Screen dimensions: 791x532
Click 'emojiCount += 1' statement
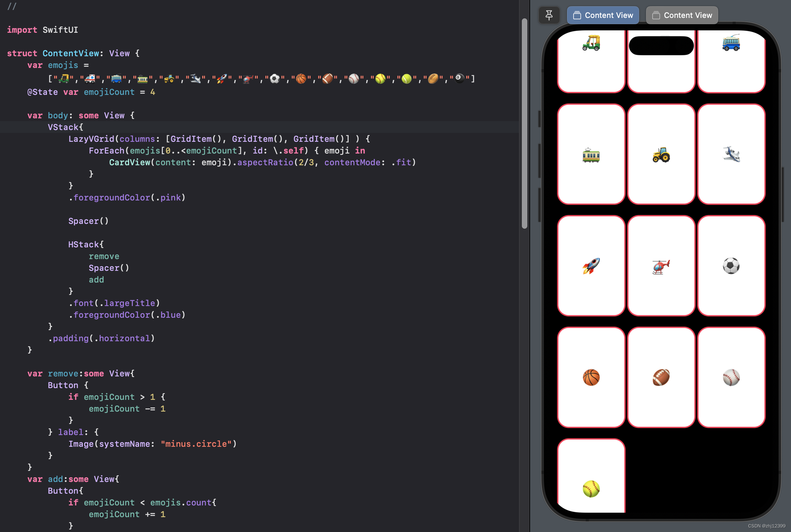pyautogui.click(x=127, y=514)
